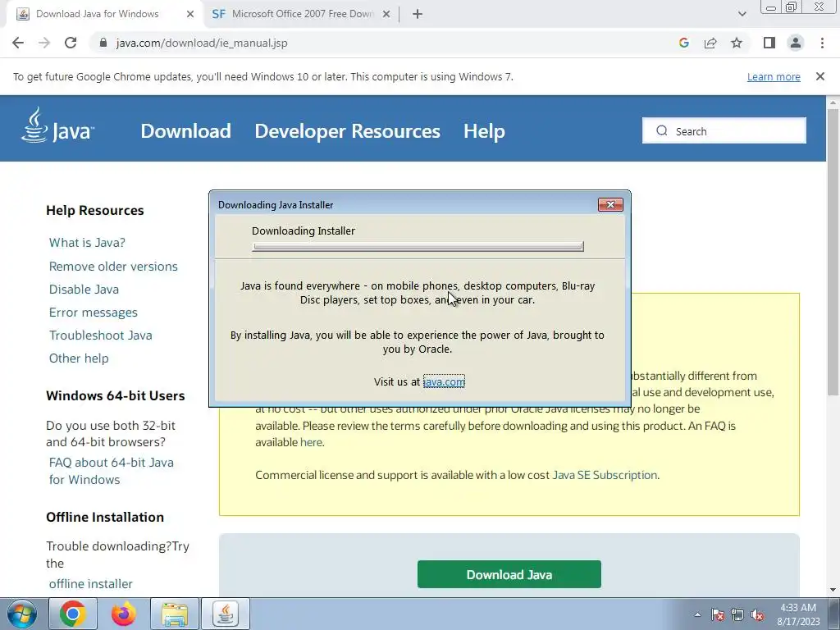Image resolution: width=840 pixels, height=630 pixels.
Task: Click the Java installer taskbar icon
Action: coord(226,614)
